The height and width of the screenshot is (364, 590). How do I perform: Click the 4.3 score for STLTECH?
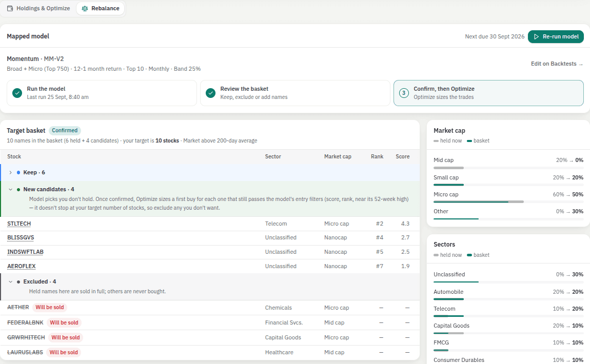click(405, 224)
